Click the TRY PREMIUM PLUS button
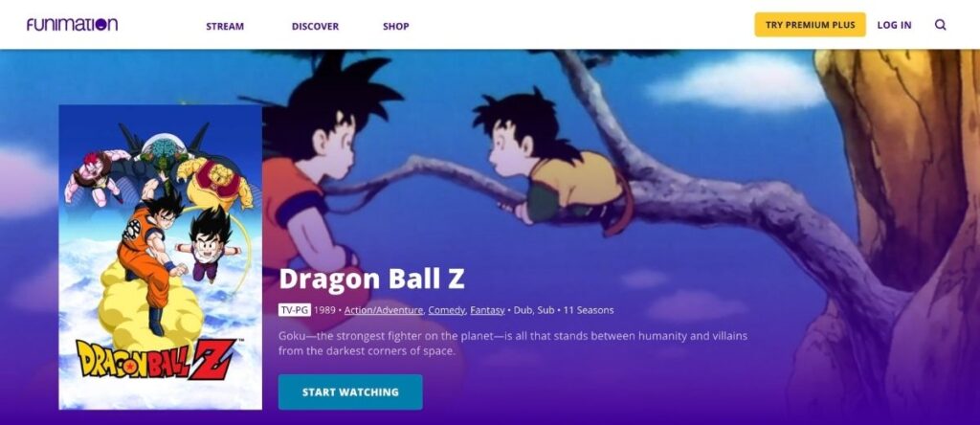The image size is (980, 425). tap(810, 25)
